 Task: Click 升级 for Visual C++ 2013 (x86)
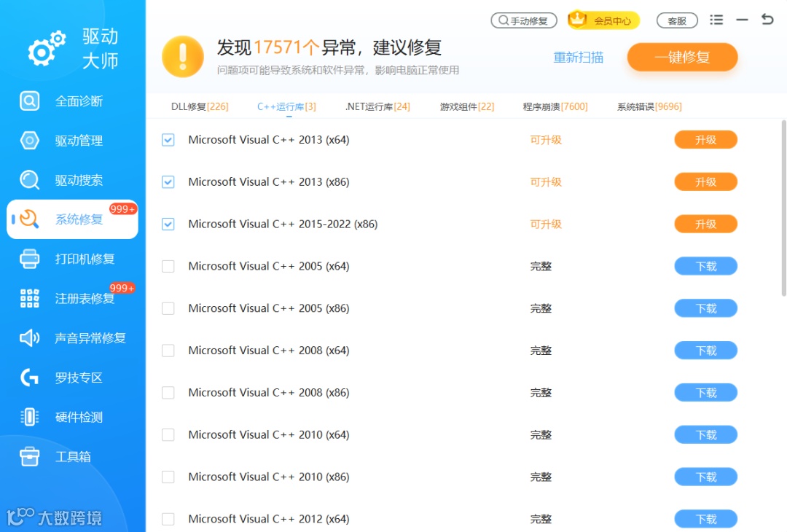coord(705,181)
